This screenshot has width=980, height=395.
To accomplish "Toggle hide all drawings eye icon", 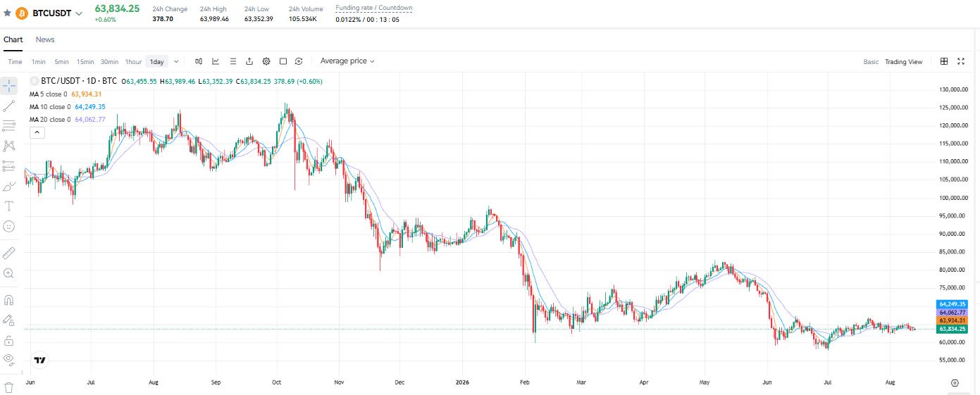I will point(9,360).
